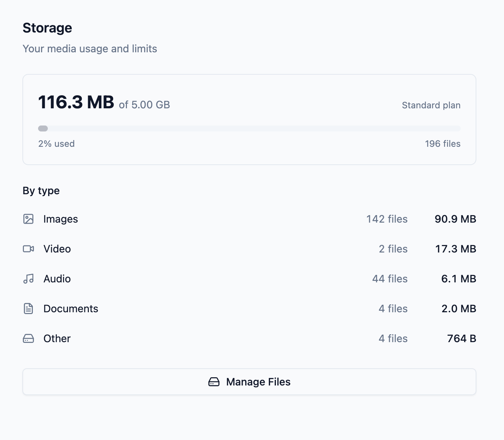Click the 764 B size for Other
The width and height of the screenshot is (504, 440).
point(461,338)
